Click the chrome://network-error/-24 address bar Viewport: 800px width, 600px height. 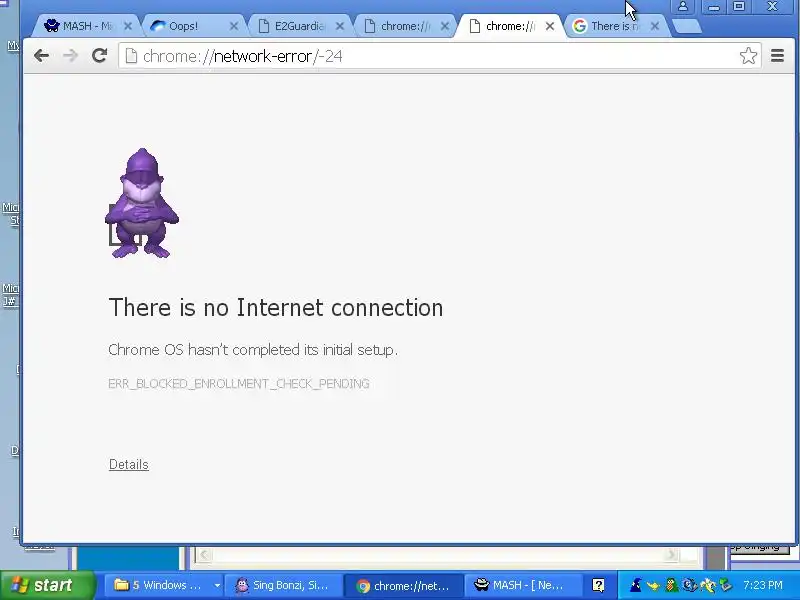point(440,56)
